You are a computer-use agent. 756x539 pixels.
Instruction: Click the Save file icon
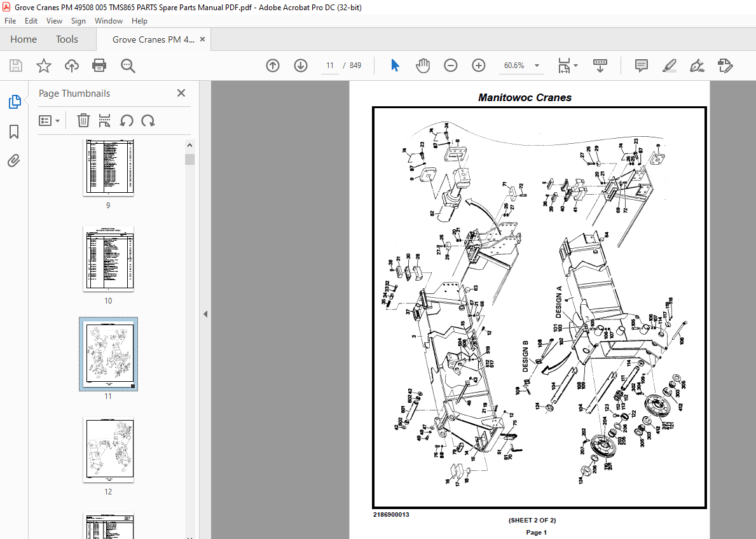click(x=16, y=66)
